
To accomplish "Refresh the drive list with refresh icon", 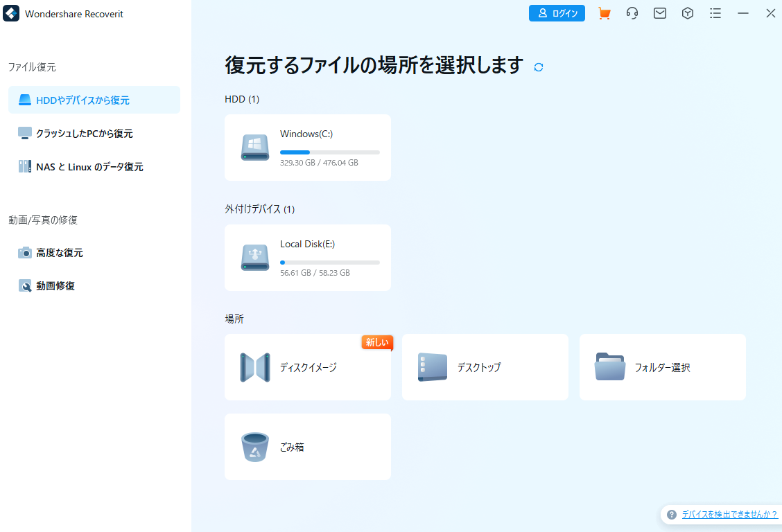I will [x=539, y=67].
